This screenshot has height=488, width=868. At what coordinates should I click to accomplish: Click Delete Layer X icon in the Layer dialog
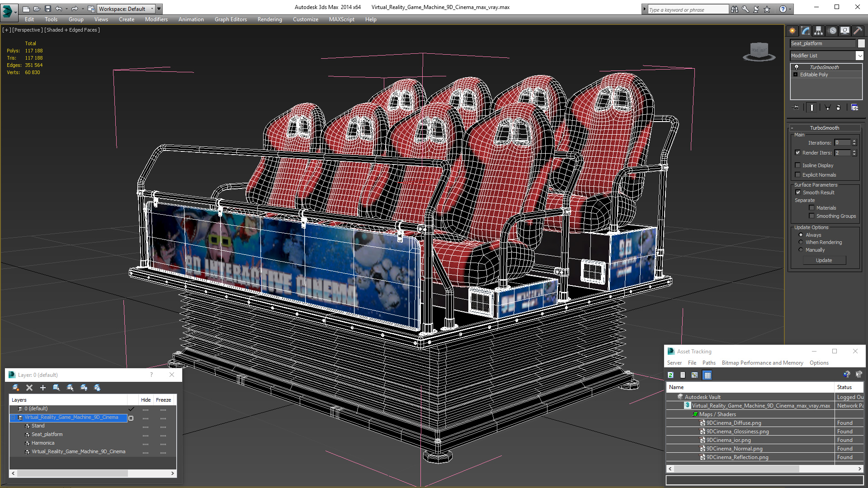pos(29,388)
